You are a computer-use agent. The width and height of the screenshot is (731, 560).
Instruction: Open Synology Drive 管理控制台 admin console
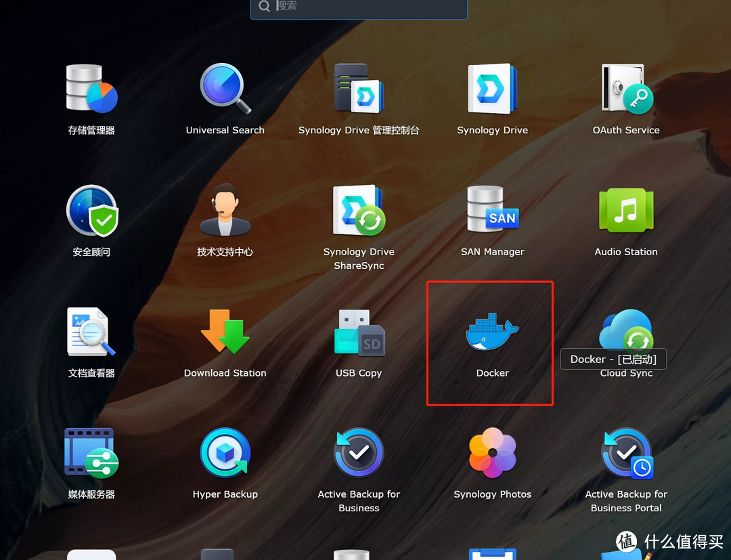[x=359, y=89]
